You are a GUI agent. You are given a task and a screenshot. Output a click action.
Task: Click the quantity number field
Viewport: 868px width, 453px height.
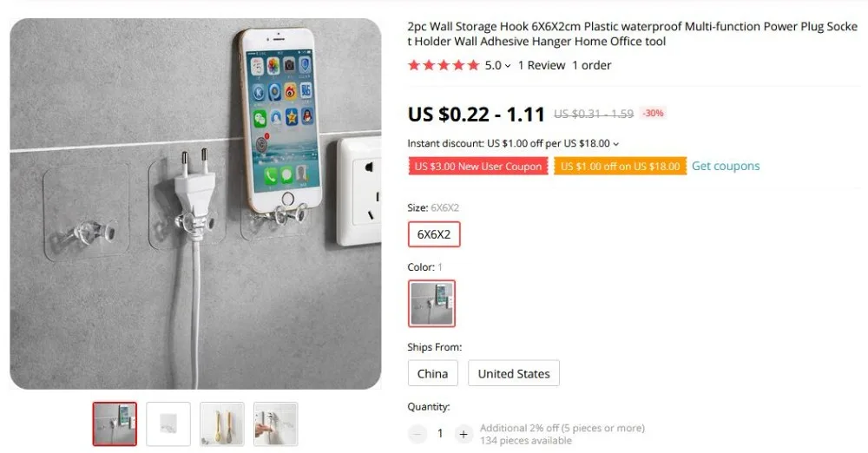440,434
